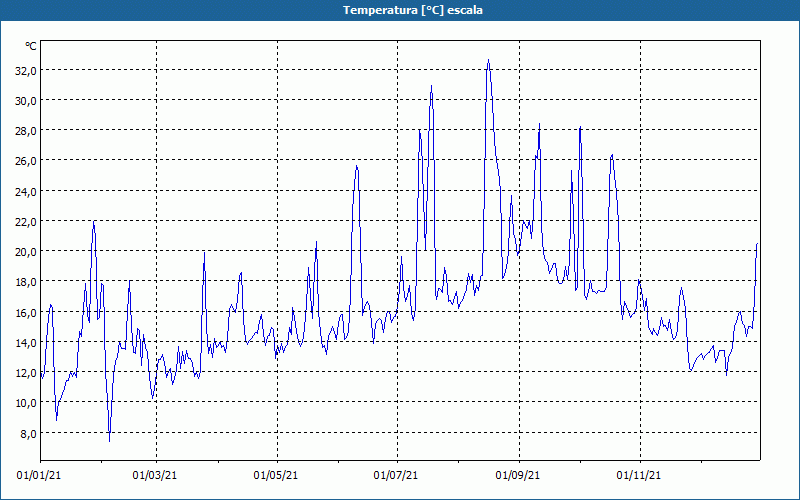Click the 01/09/21 date label
The width and height of the screenshot is (800, 500).
tap(518, 476)
